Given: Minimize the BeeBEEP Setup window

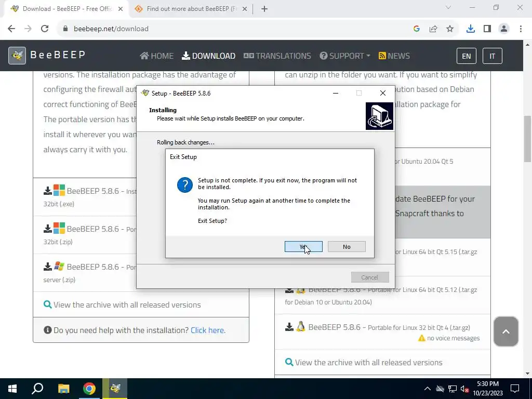Looking at the screenshot, I should coord(336,93).
